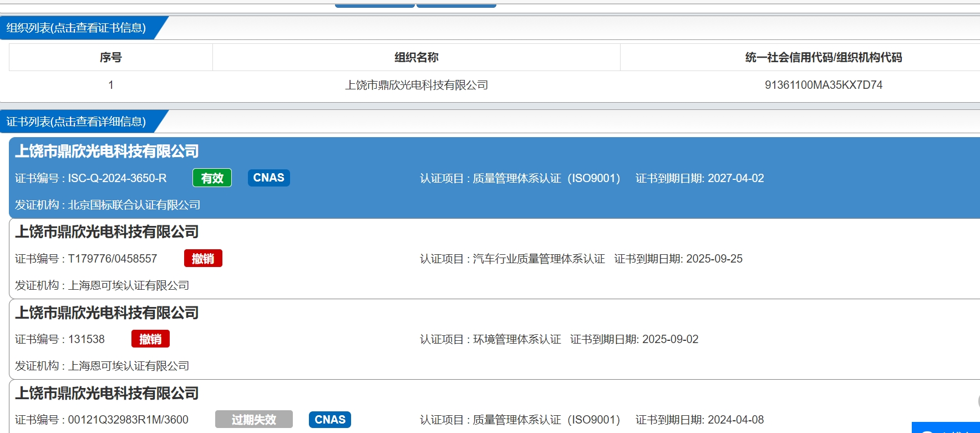Open the company title of certificate T179776/0458557

point(107,231)
